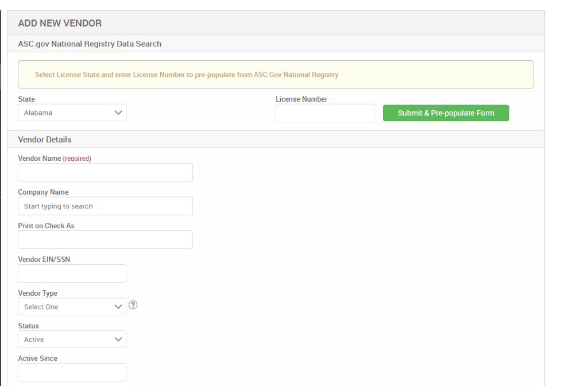
Task: Click the Vendor EIN/SSN input box
Action: 72,273
